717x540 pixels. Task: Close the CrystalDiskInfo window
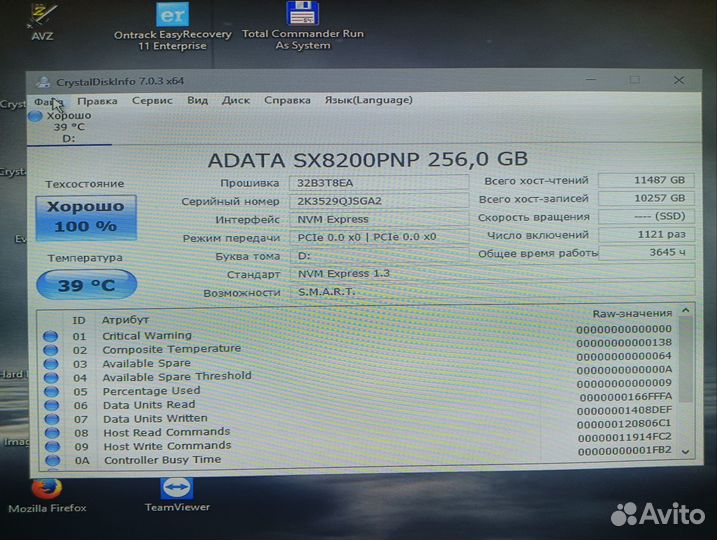pyautogui.click(x=679, y=80)
